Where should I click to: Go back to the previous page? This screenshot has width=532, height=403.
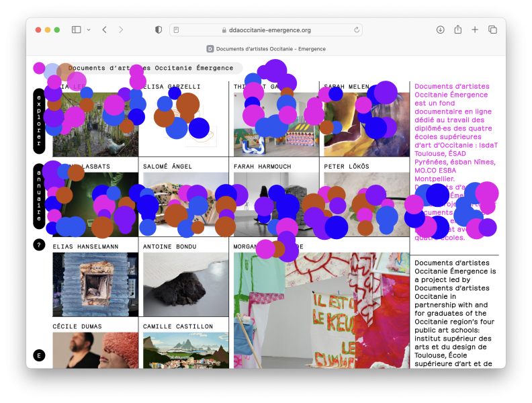point(104,30)
